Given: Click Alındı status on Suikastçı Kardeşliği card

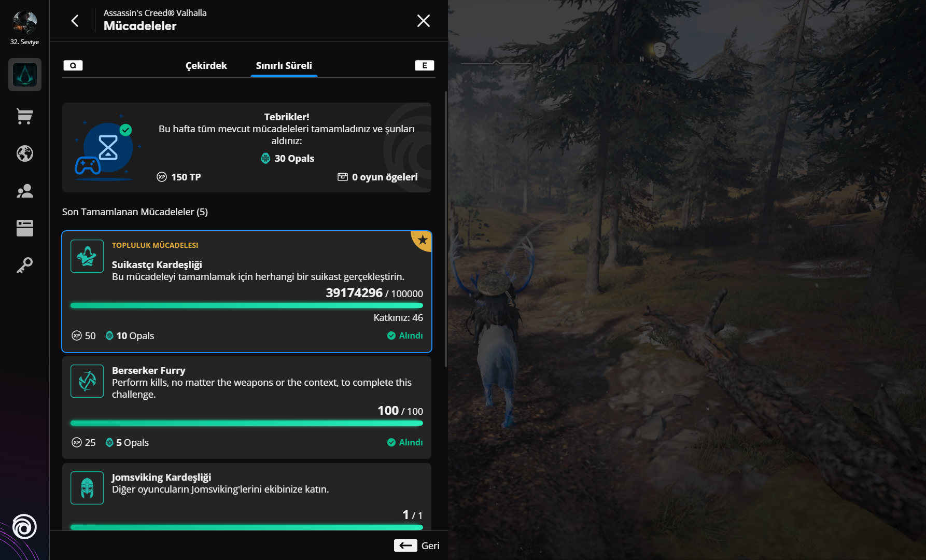Looking at the screenshot, I should point(405,335).
